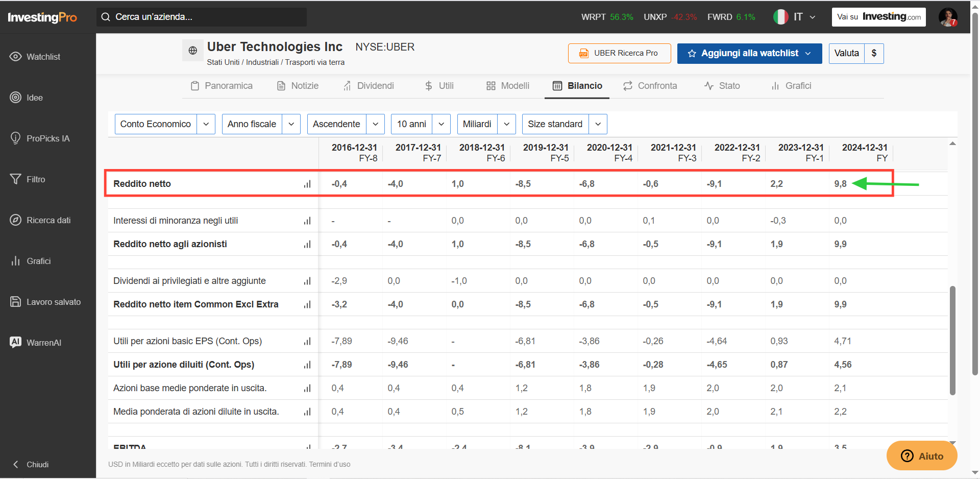The image size is (980, 479).
Task: Chart Azioni base medie ponderate row
Action: click(307, 388)
